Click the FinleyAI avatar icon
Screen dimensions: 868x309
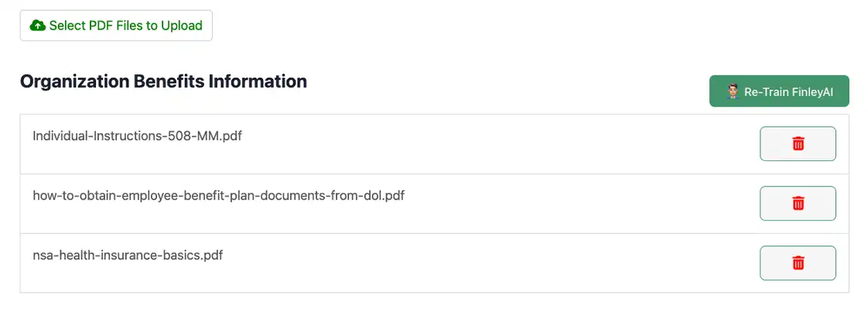click(x=733, y=91)
